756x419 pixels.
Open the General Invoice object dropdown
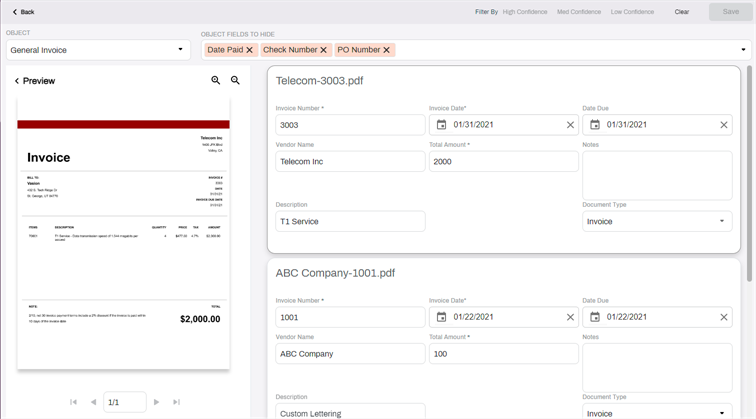click(98, 50)
